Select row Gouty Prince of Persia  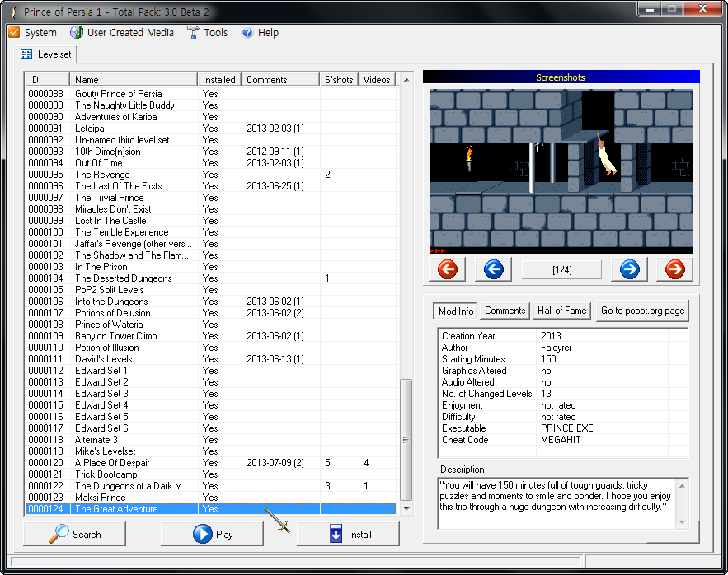click(x=210, y=94)
